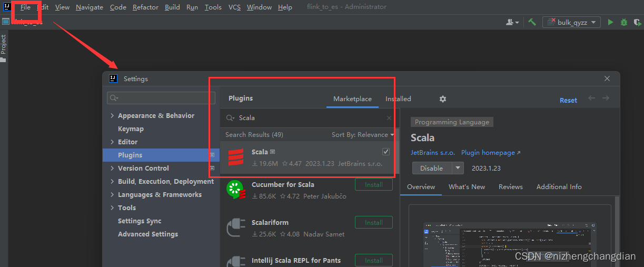
Task: Select Advanced Settings in settings tree
Action: click(148, 234)
